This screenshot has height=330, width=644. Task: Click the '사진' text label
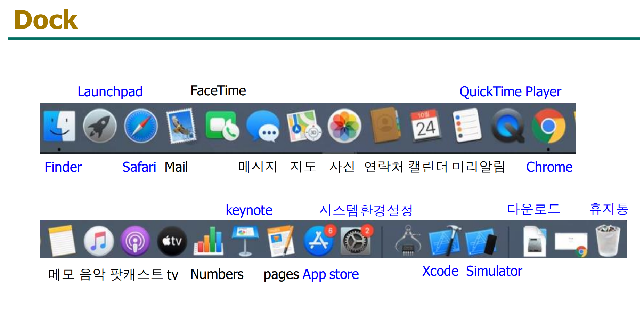pos(342,167)
